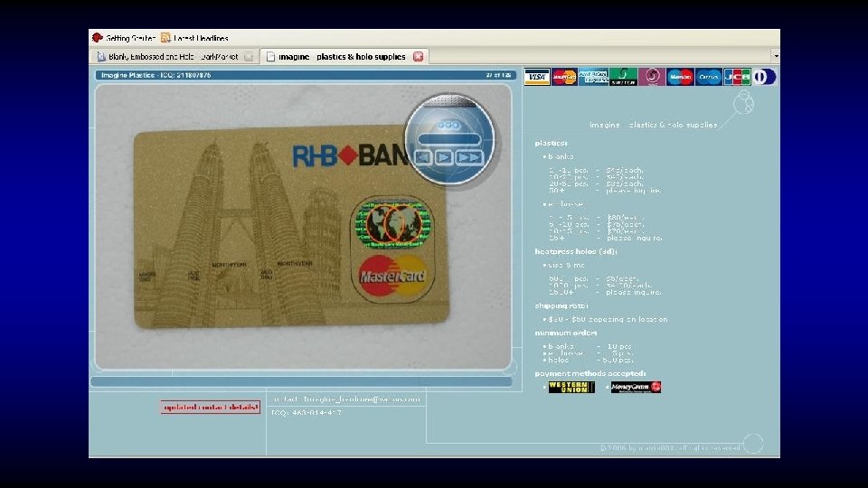The width and height of the screenshot is (868, 488).
Task: Click the MasterCard logo on the gold card
Action: (392, 276)
